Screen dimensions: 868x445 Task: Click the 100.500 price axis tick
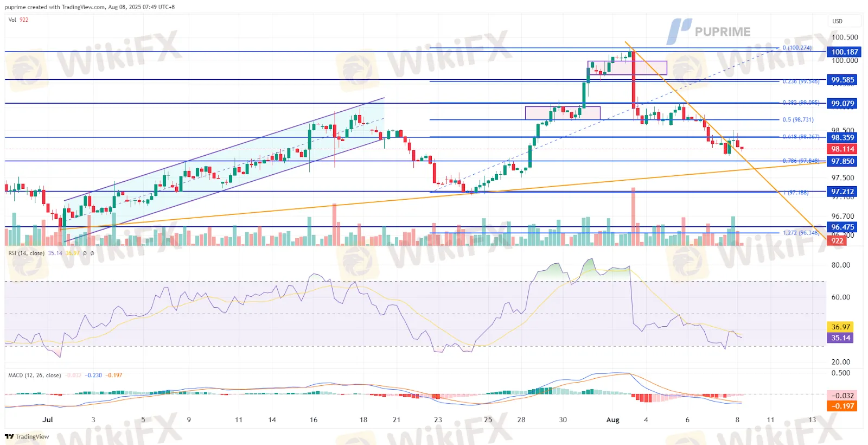point(845,37)
